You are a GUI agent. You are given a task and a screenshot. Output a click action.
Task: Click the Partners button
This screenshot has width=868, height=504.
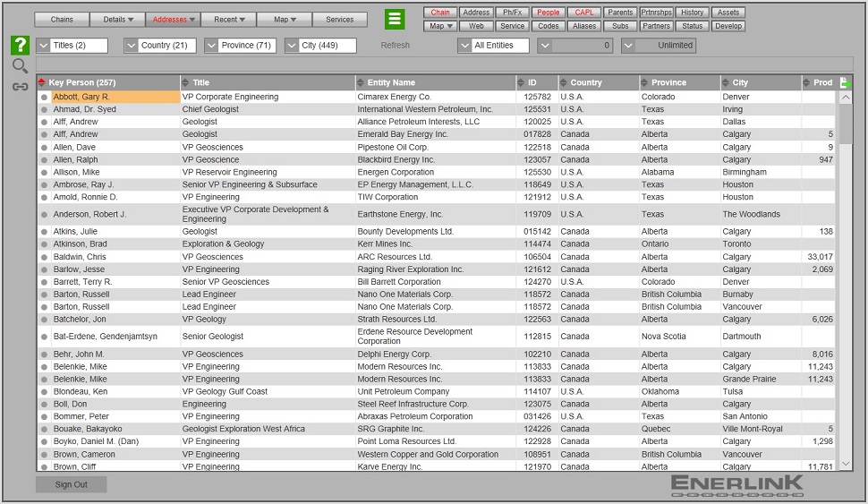(656, 26)
